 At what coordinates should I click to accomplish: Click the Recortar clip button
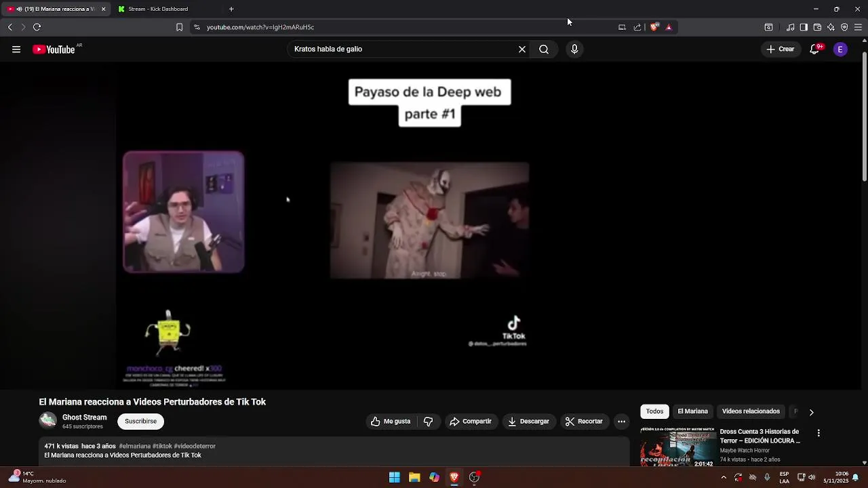(584, 422)
